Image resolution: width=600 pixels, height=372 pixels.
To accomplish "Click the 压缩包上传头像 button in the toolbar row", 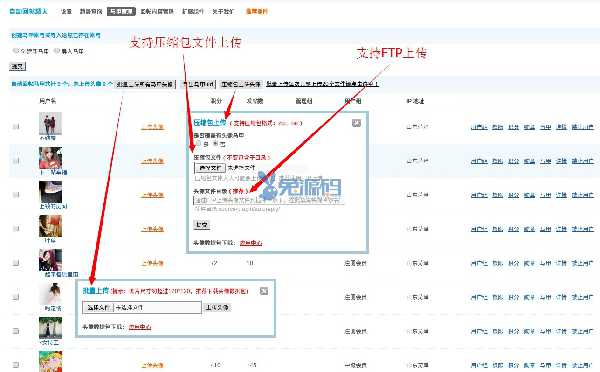I will pyautogui.click(x=241, y=84).
